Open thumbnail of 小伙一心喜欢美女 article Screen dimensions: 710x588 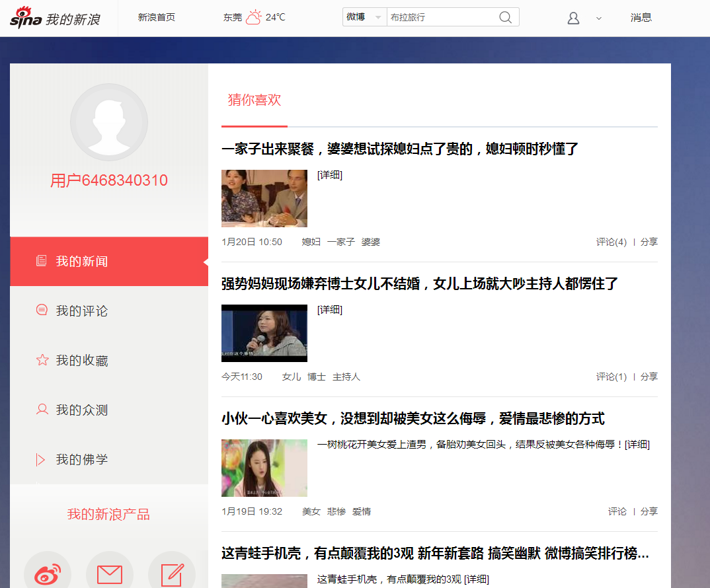coord(264,468)
